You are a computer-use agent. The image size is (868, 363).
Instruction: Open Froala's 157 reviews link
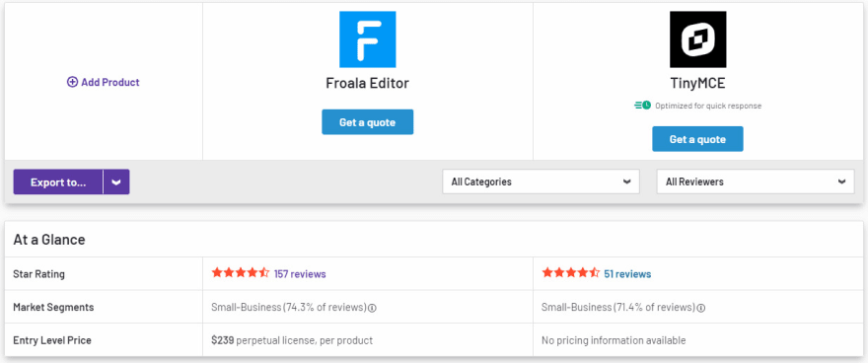(x=300, y=274)
